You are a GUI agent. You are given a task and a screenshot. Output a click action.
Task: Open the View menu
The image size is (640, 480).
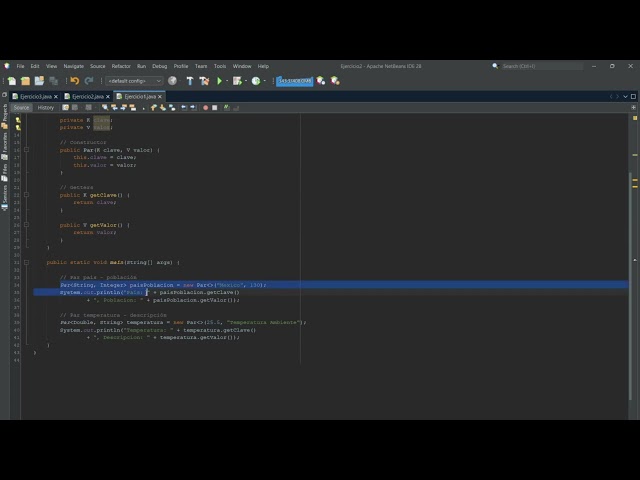tap(51, 66)
